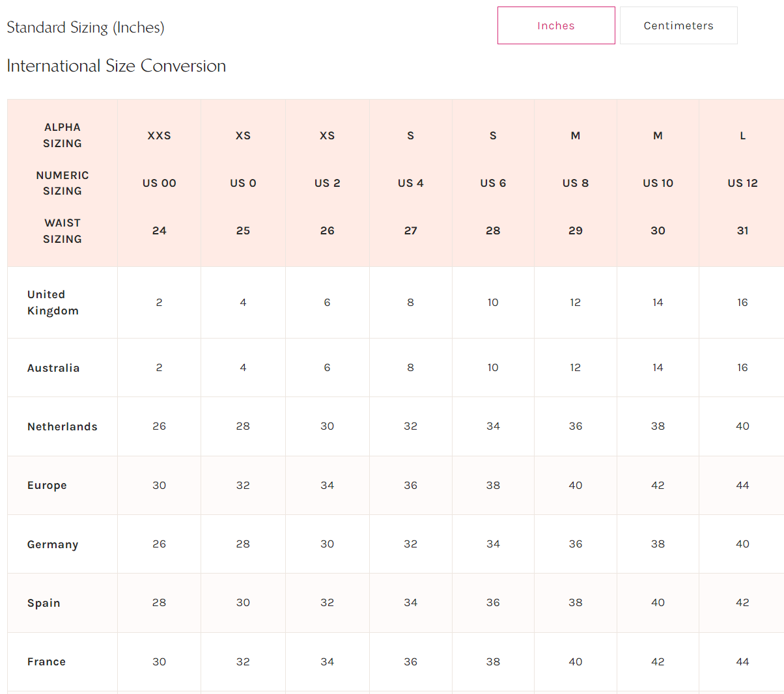The height and width of the screenshot is (694, 784).
Task: Click the United Kingdom row label
Action: click(53, 303)
